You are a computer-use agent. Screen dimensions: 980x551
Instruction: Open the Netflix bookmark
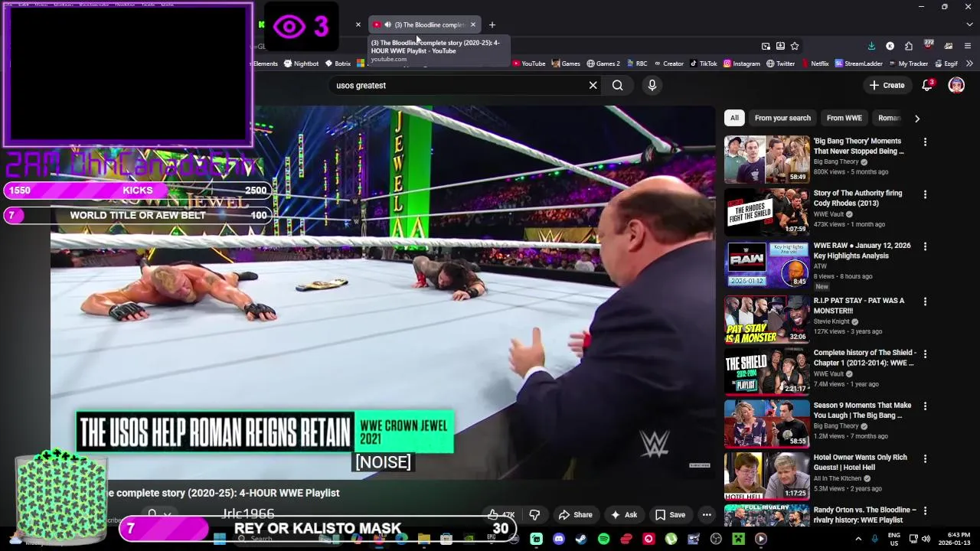coord(815,64)
